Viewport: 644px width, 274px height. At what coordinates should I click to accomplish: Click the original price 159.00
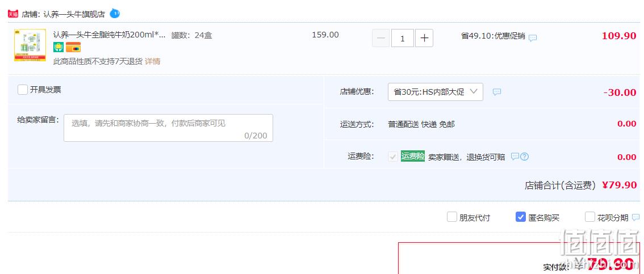pyautogui.click(x=325, y=35)
